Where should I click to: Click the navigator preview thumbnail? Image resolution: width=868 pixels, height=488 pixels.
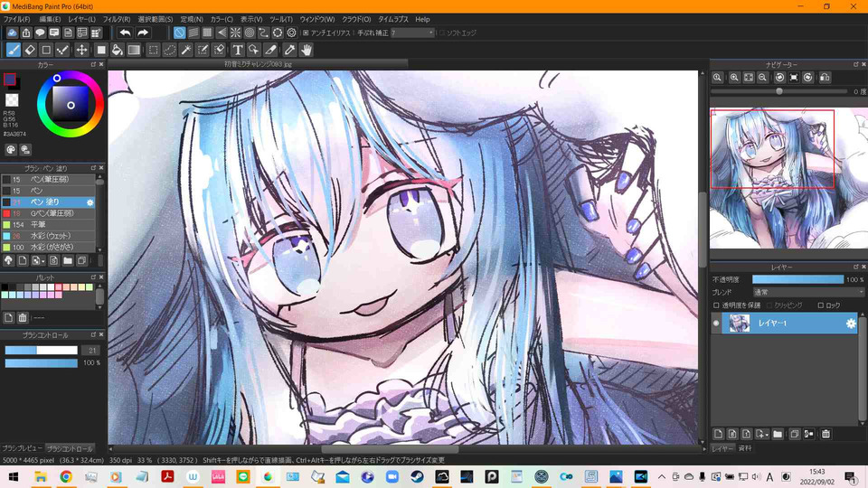tap(788, 178)
